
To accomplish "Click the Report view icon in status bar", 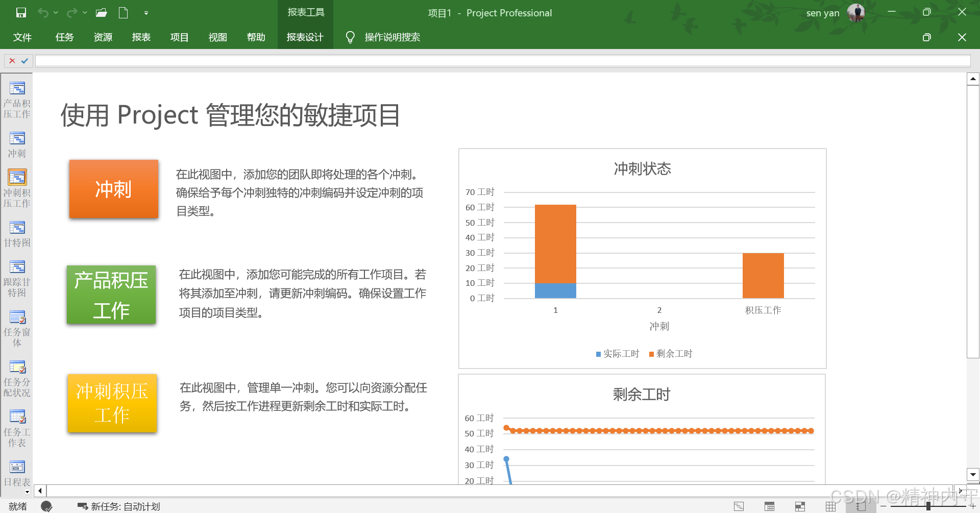I will [861, 506].
